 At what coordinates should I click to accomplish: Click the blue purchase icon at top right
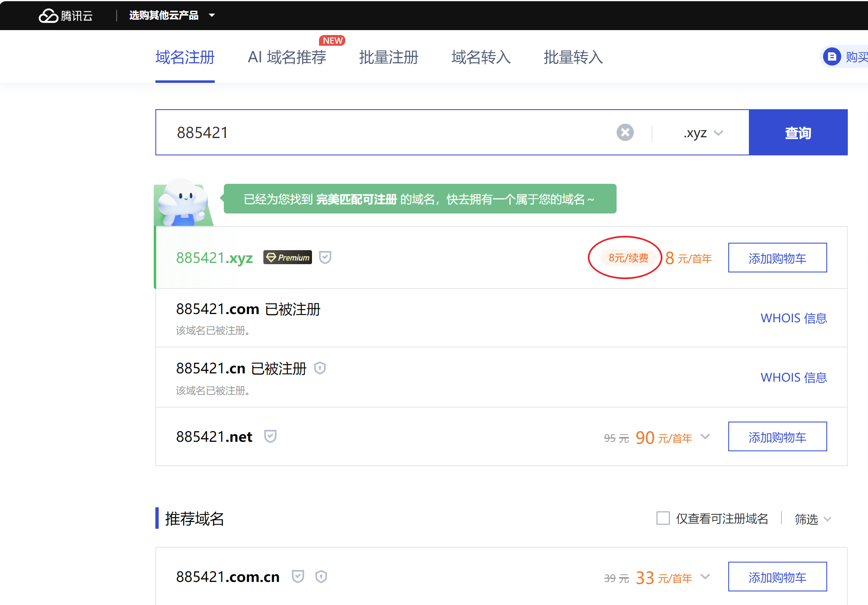832,56
